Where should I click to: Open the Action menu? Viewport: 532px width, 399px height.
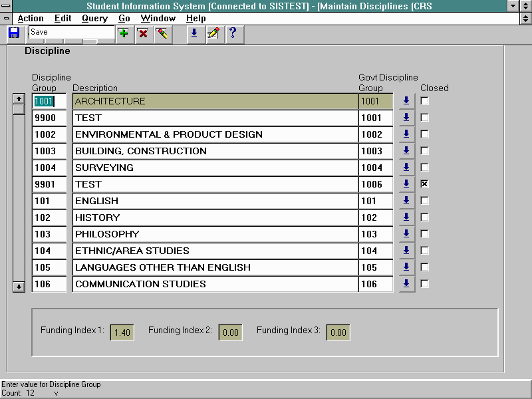pos(31,19)
